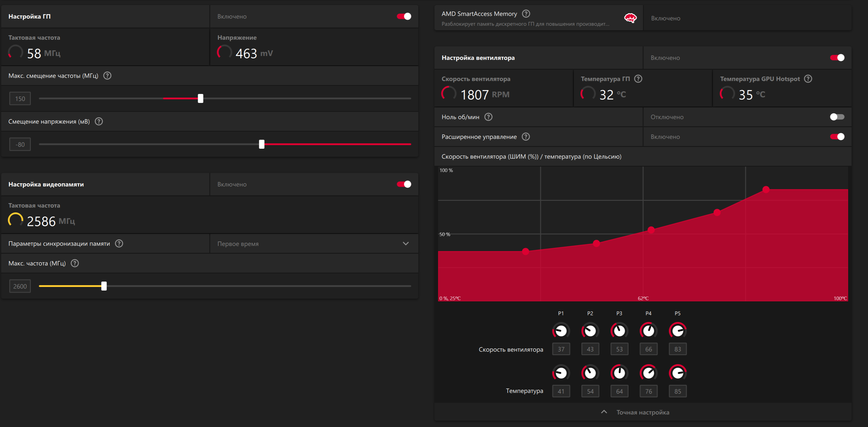Screen dimensions: 868x427
Task: Click help icon for Параметры синхронизации памяти
Action: [119, 244]
